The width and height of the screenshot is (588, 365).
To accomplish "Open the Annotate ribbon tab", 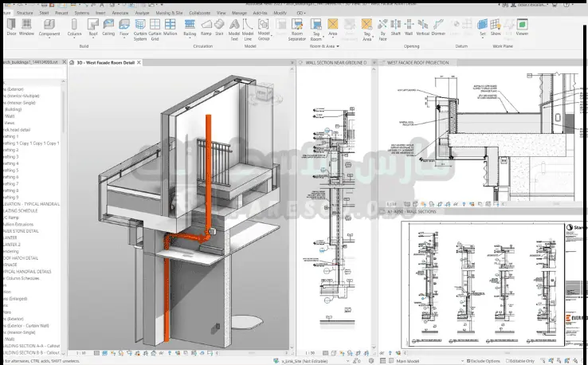I will point(120,14).
